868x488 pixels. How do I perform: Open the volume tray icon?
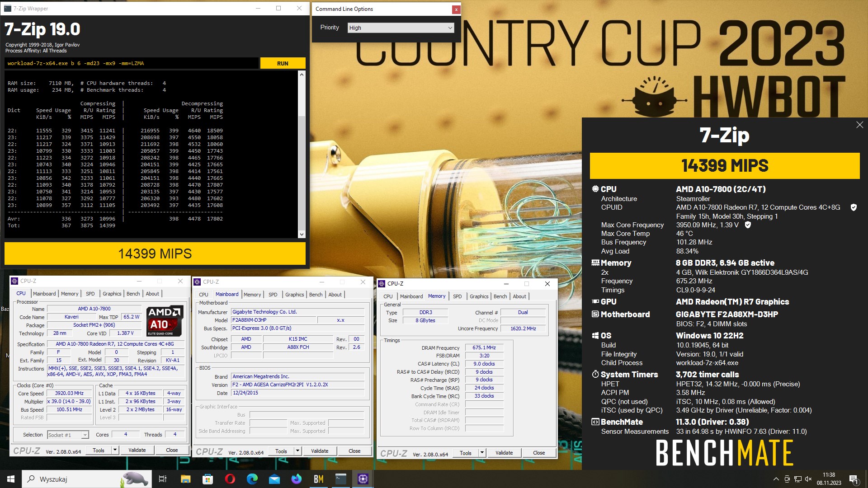click(808, 479)
